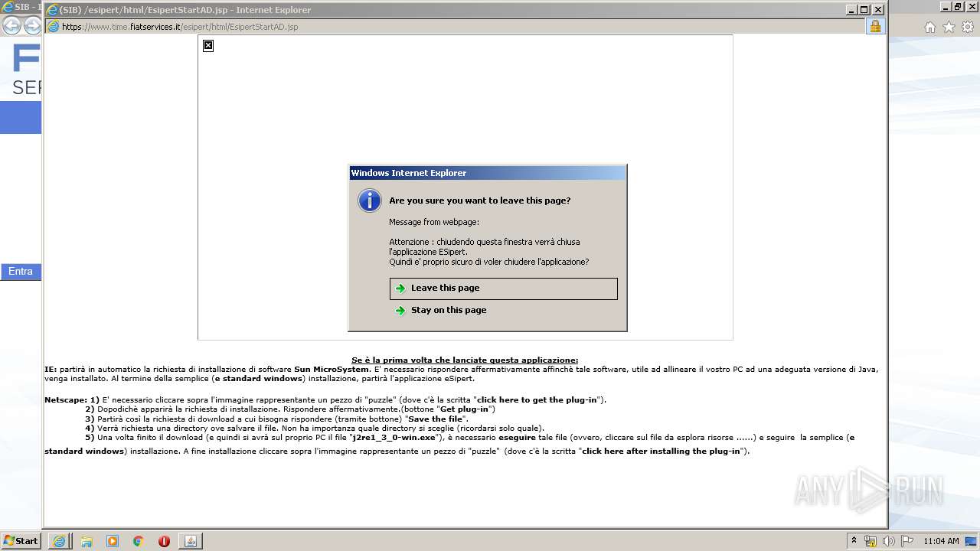Image resolution: width=980 pixels, height=551 pixels.
Task: Click the security padlock icon in address bar
Action: click(875, 26)
